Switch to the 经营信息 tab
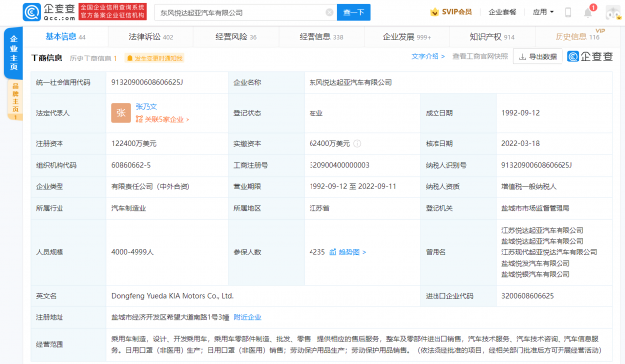This screenshot has width=625, height=364. coord(321,37)
